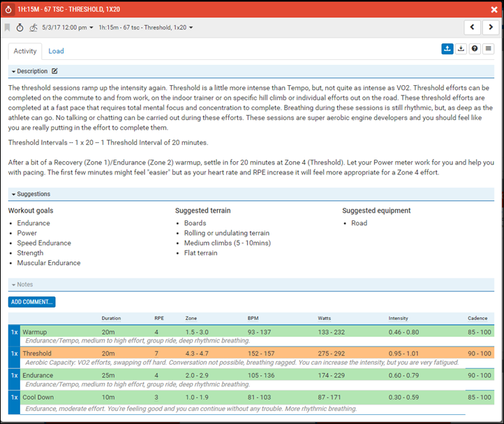Viewport: 504px width, 424px height.
Task: Click the Zone column header
Action: tap(191, 318)
